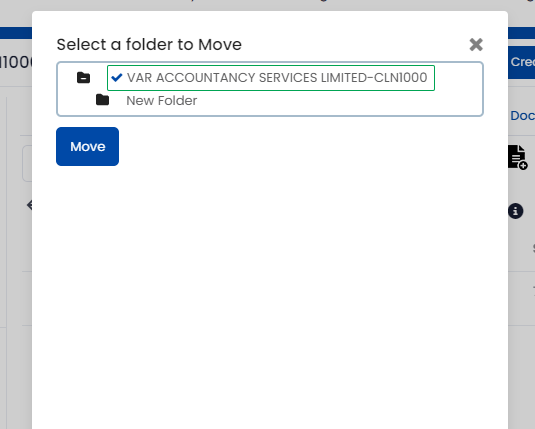Click the blue header bar behind dialog

click(x=16, y=33)
